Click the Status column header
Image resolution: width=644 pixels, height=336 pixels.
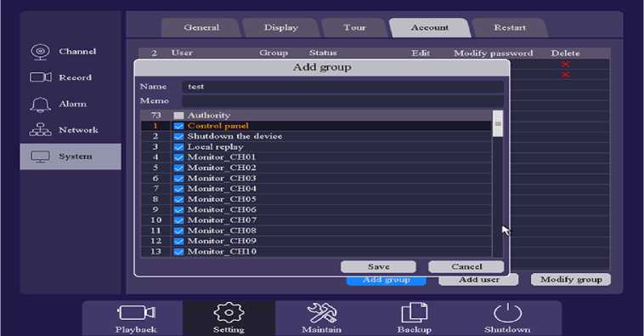pyautogui.click(x=323, y=53)
